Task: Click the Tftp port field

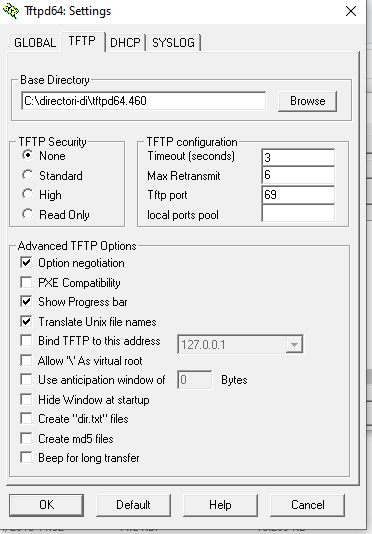Action: click(298, 195)
